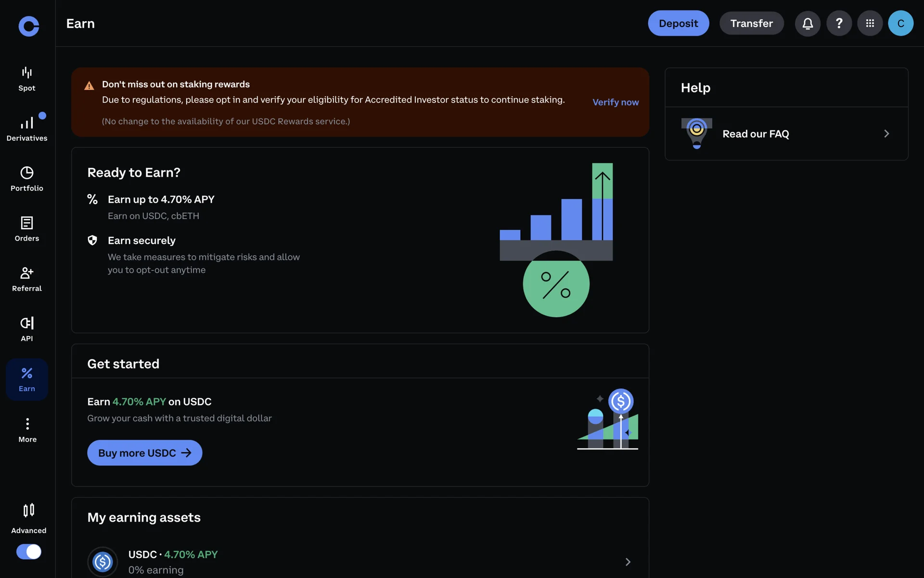The image size is (924, 578).
Task: Open the API settings page
Action: coord(27,329)
